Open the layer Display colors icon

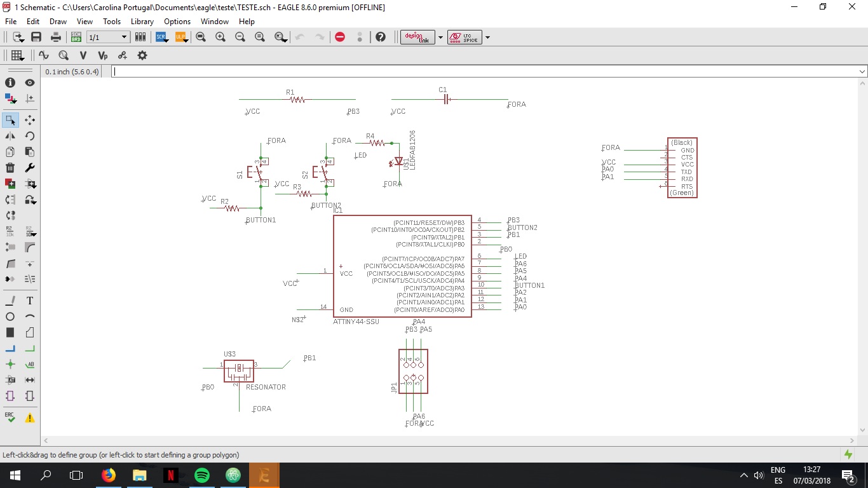point(10,98)
